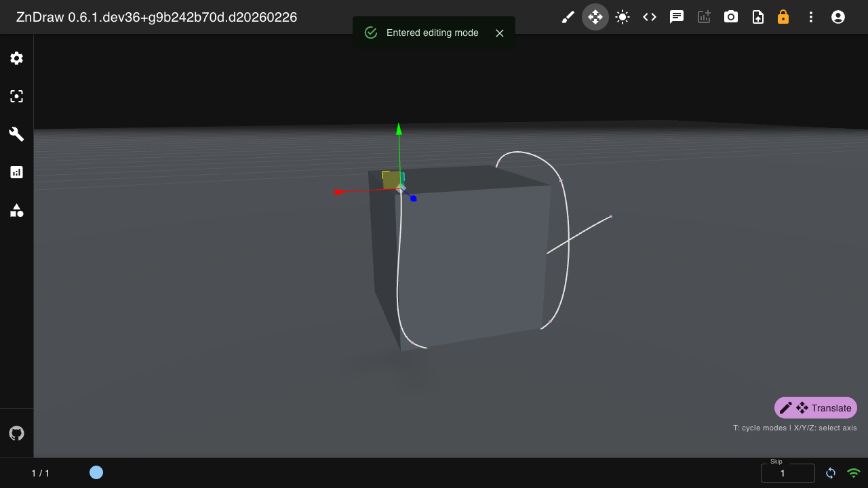The image size is (868, 488).
Task: Click the file upload icon
Action: (x=758, y=17)
